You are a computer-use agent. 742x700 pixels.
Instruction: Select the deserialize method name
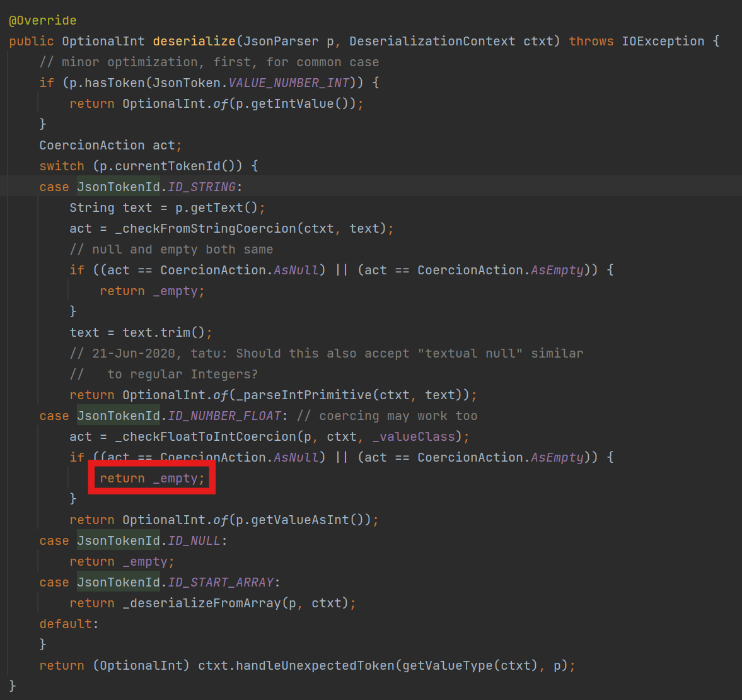coord(194,41)
